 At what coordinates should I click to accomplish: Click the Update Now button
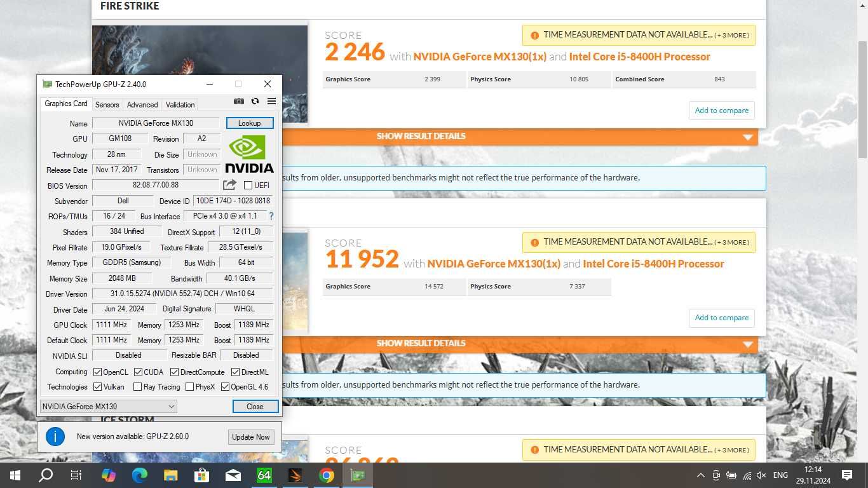click(251, 437)
